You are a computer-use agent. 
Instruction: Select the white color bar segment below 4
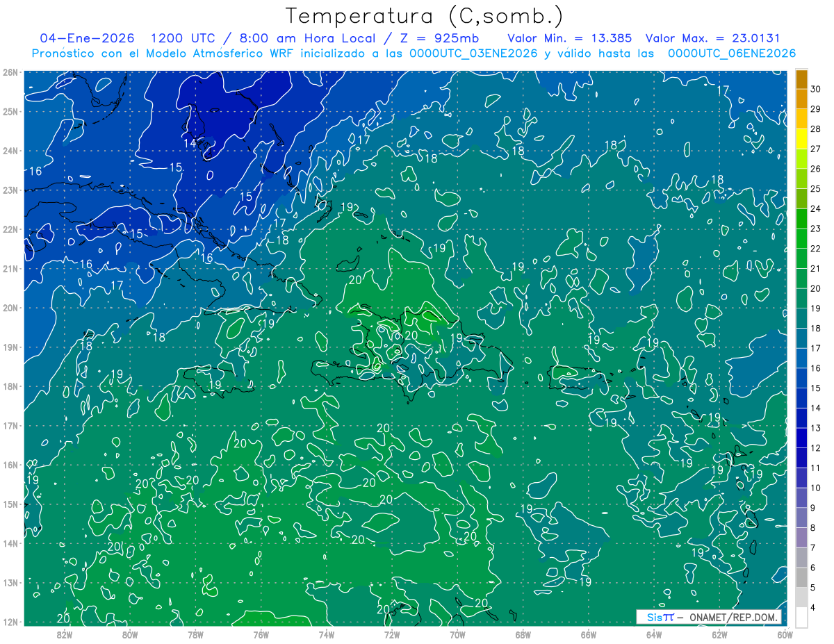pos(802,617)
